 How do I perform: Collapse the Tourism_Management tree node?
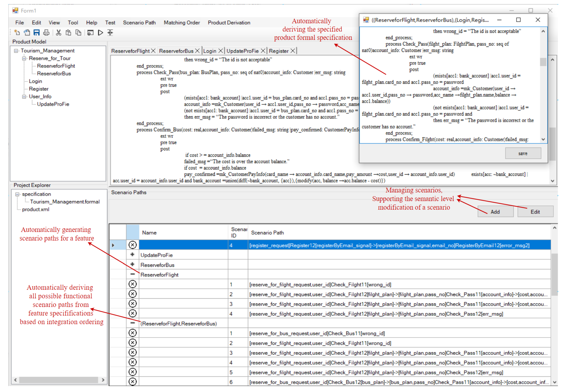pos(16,51)
